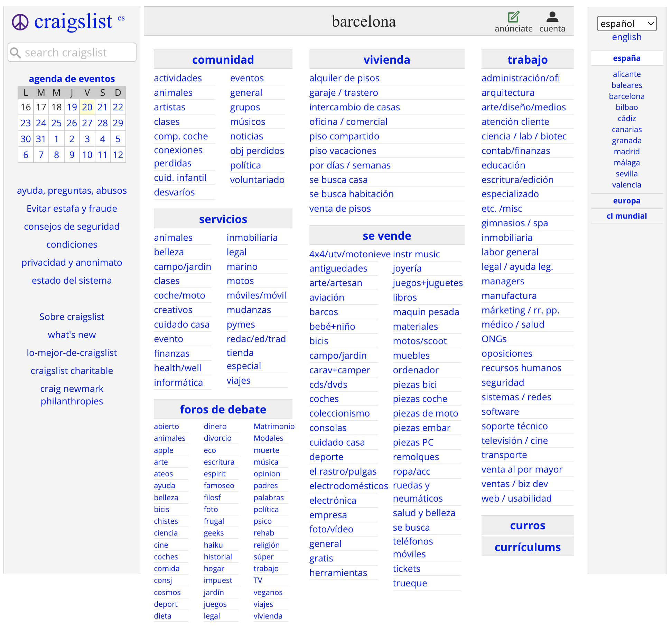672x631 pixels.
Task: Open the comunidad category header
Action: pos(223,60)
